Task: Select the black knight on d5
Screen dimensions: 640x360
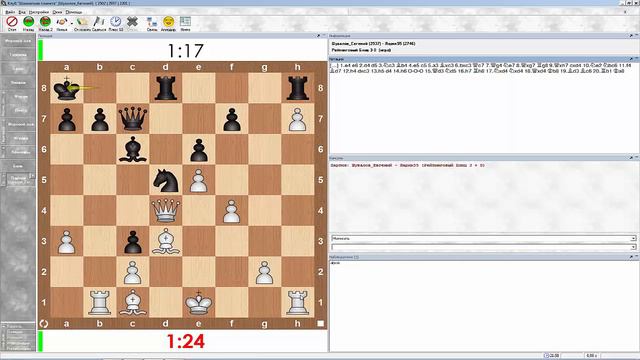Action: tap(165, 180)
